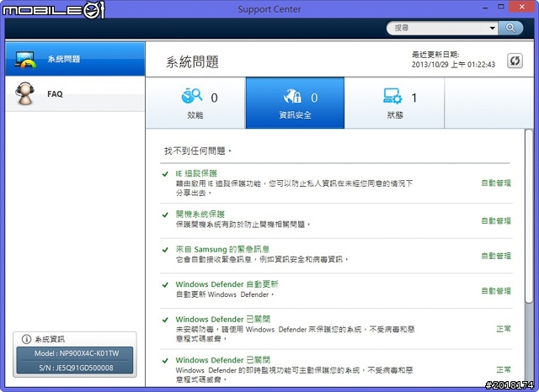Click the 0 count in 效能 tab

[214, 98]
